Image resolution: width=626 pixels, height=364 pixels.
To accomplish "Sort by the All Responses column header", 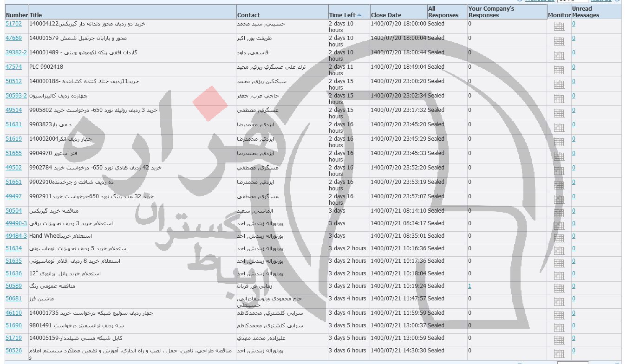I will tap(443, 12).
